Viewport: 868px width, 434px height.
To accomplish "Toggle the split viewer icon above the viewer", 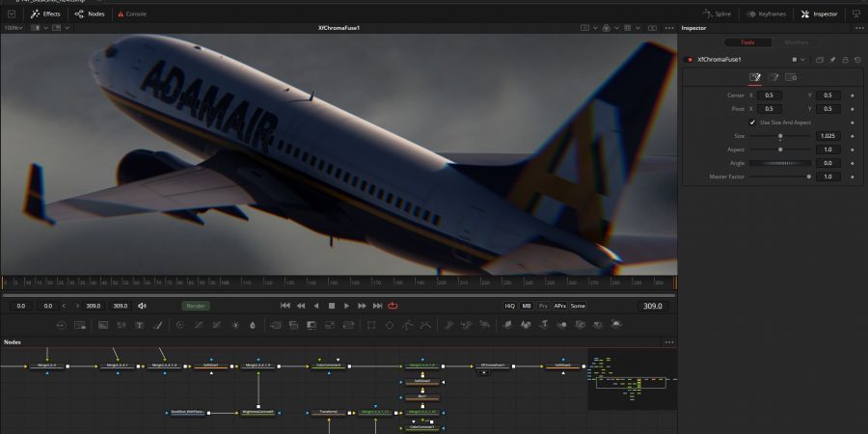I will tap(653, 28).
